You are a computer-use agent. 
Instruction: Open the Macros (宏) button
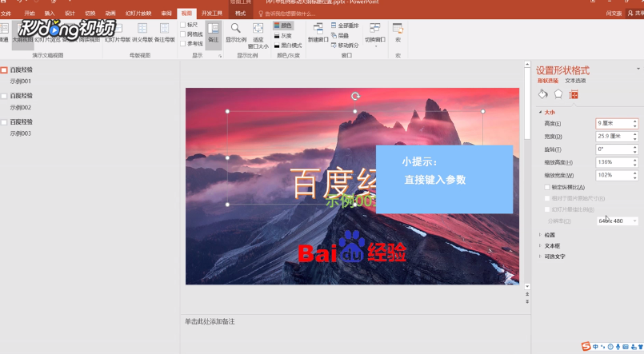398,33
